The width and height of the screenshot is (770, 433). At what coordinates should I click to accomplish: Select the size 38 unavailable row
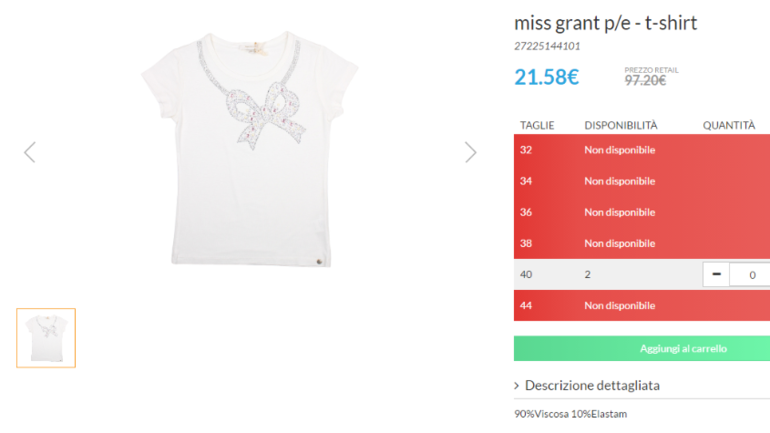coord(642,244)
